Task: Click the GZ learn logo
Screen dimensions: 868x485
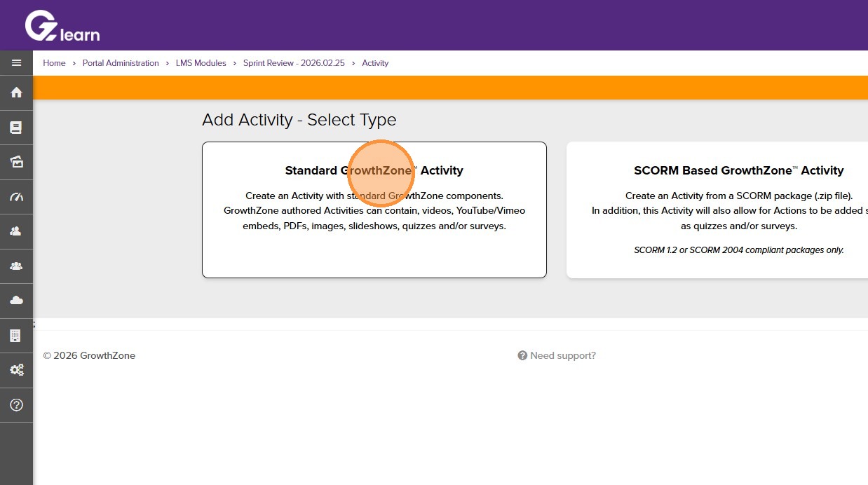Action: coord(62,26)
